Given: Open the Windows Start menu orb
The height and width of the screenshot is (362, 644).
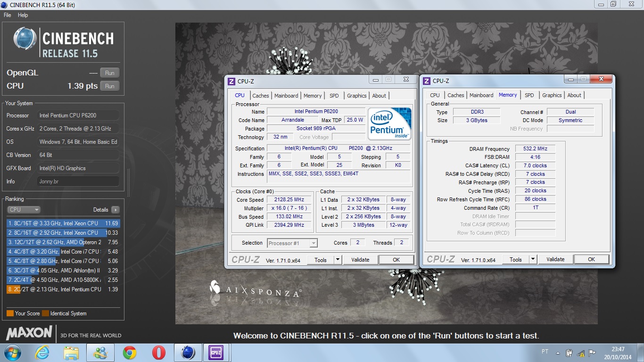Looking at the screenshot, I should pos(12,353).
